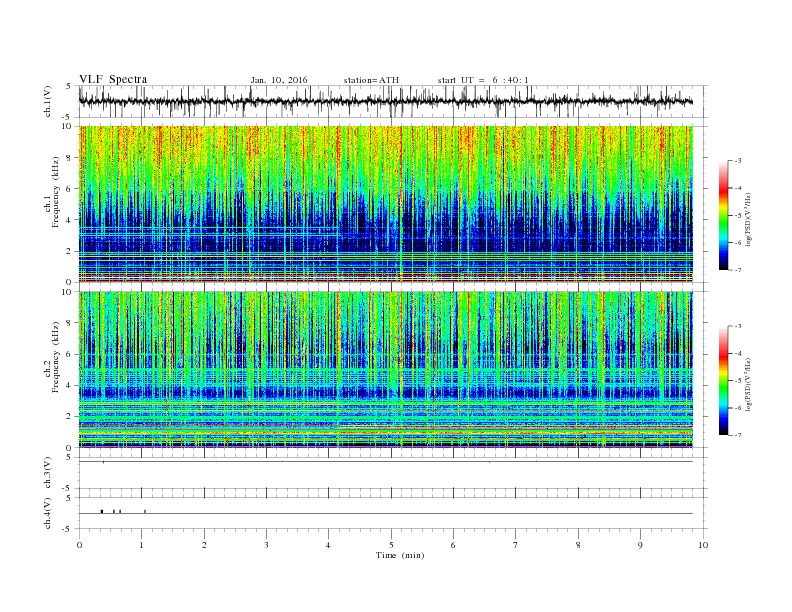Click time axis tick label "1"
792x612 pixels.
pos(141,545)
